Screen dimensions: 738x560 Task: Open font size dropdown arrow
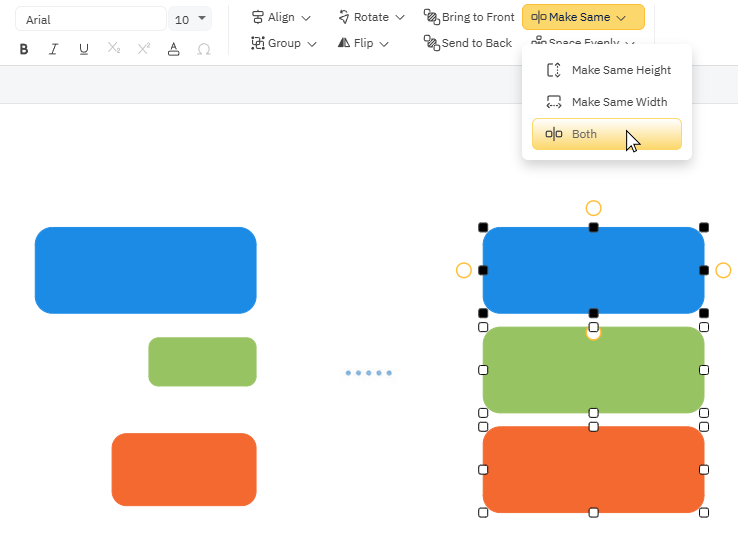(x=203, y=18)
